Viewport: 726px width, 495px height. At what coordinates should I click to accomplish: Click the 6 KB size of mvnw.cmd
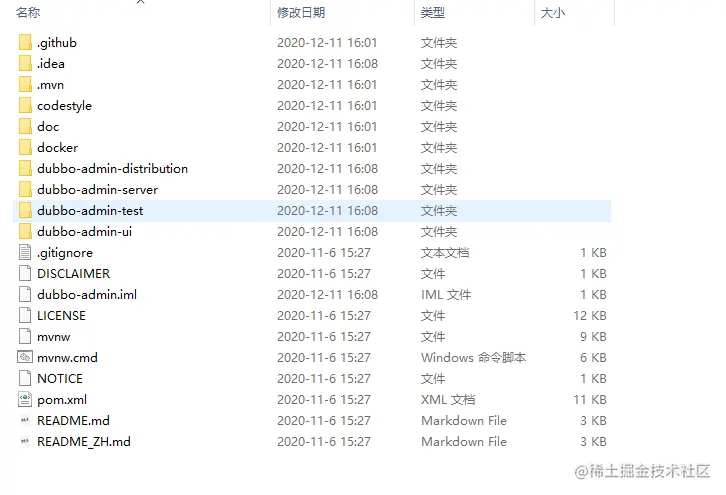tap(593, 357)
